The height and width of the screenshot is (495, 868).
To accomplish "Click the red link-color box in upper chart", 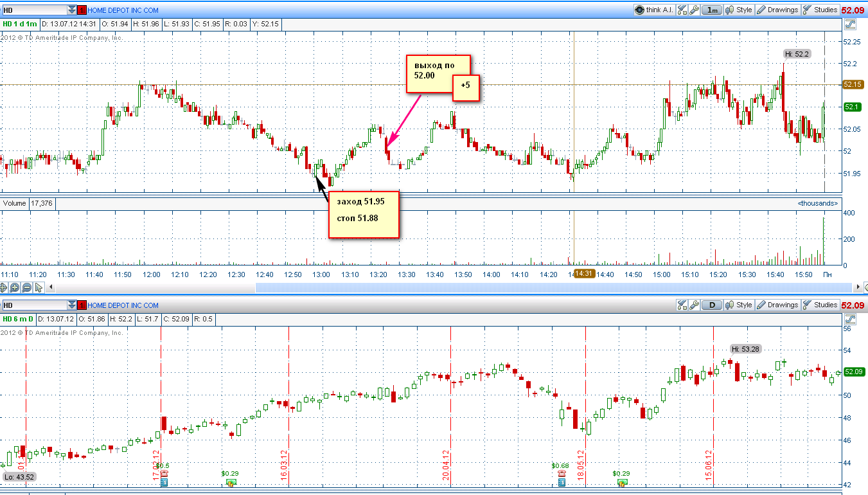I will point(82,10).
